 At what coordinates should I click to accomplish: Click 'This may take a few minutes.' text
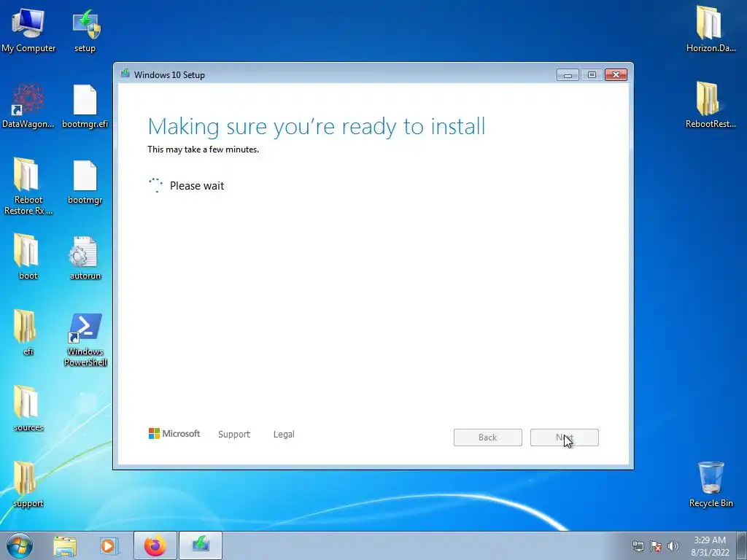coord(204,149)
